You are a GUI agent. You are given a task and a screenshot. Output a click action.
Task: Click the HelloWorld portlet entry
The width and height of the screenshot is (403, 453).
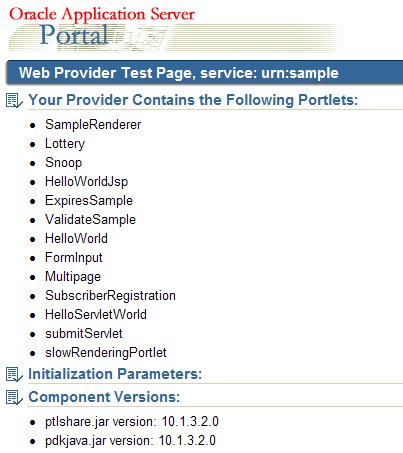coord(76,239)
